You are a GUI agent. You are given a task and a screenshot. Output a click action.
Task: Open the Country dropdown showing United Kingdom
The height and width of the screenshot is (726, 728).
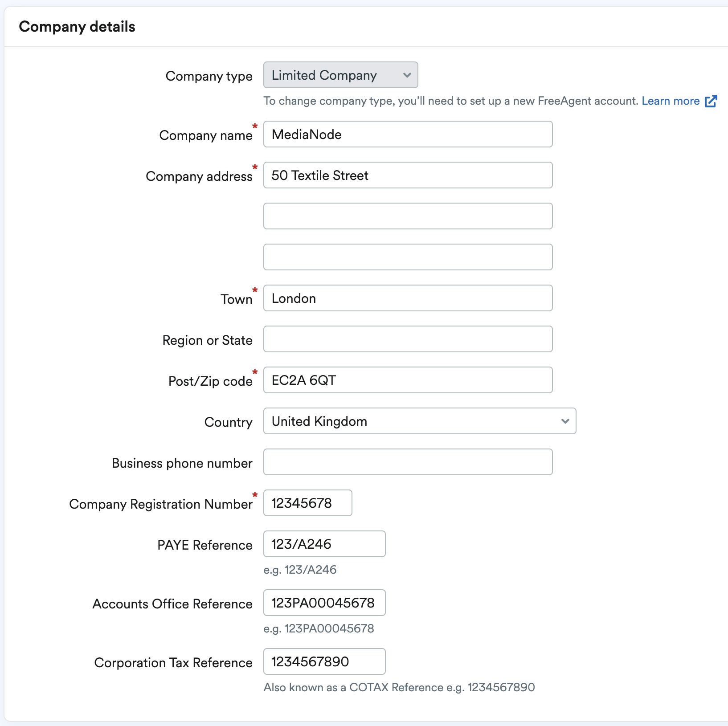420,421
